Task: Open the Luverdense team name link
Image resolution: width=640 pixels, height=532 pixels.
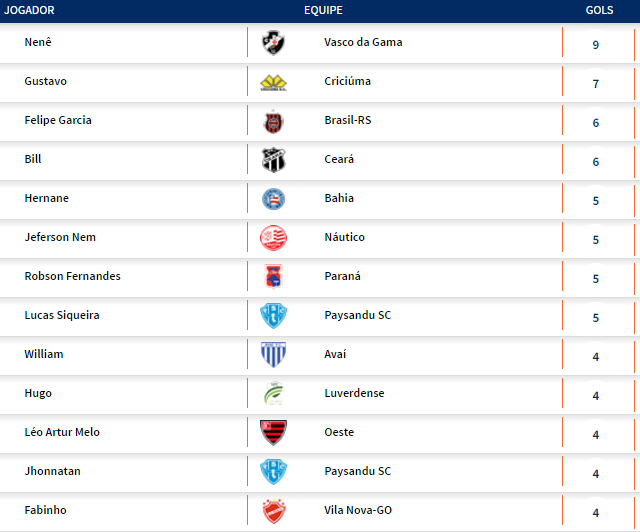Action: 354,394
